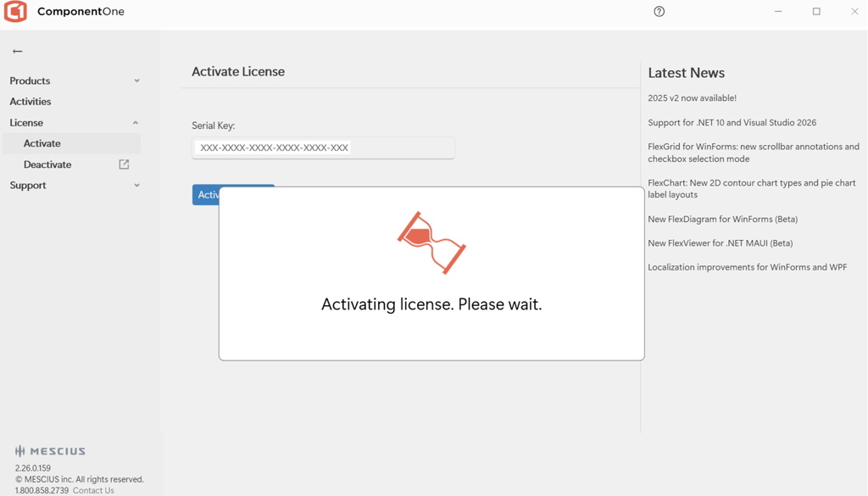Click the Serial Key input field

(322, 148)
